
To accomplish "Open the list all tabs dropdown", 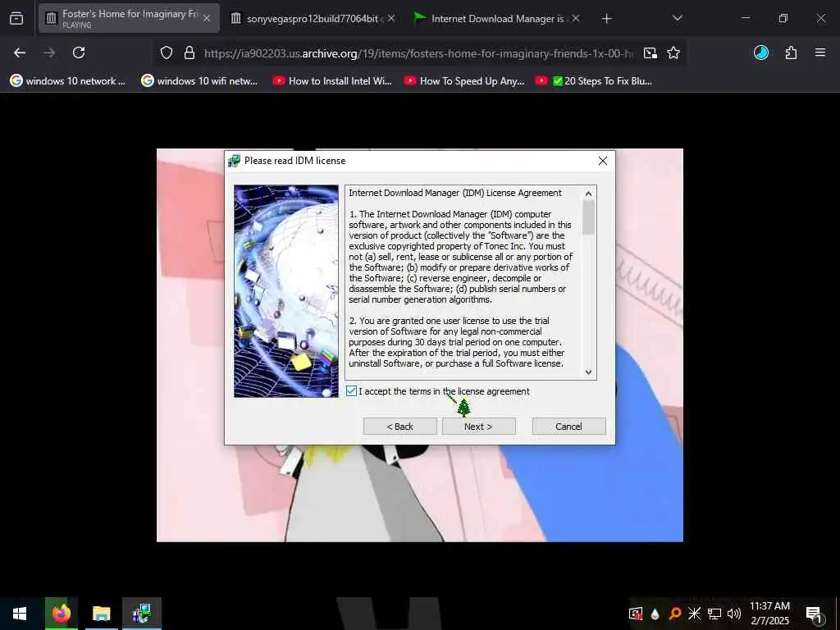I will click(x=677, y=18).
